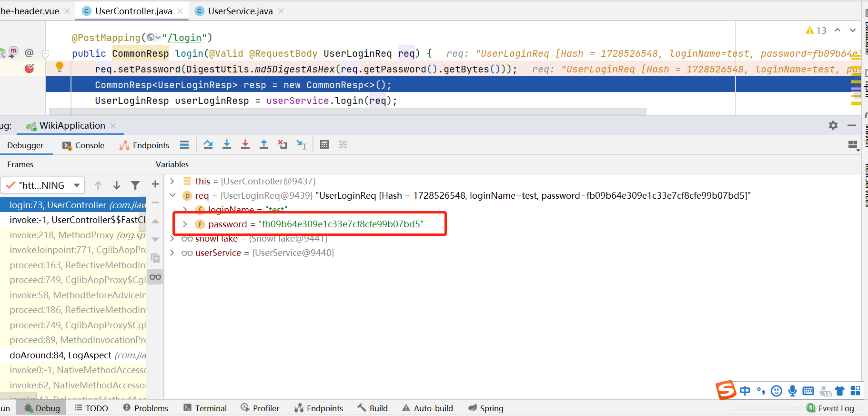This screenshot has height=416, width=868.
Task: Collapse the 'req' variable node
Action: point(172,195)
